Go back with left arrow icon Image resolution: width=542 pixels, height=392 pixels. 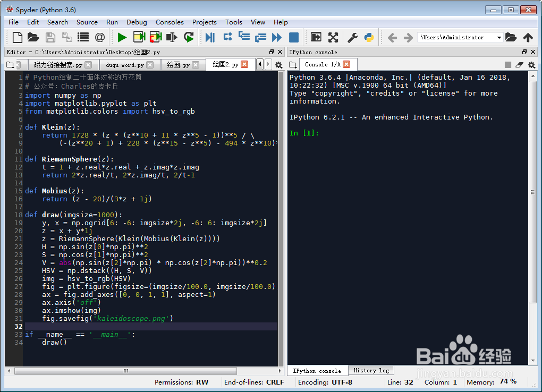pos(392,37)
